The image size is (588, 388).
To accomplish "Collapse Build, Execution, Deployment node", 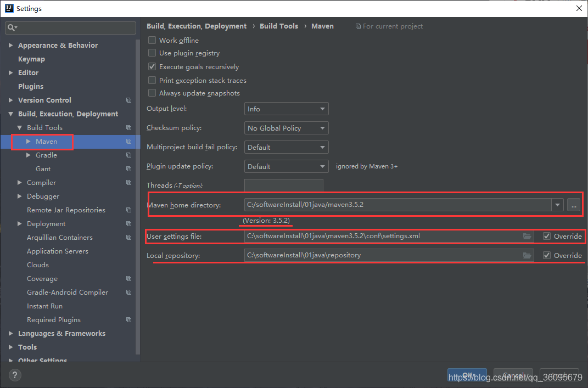I will coord(10,114).
